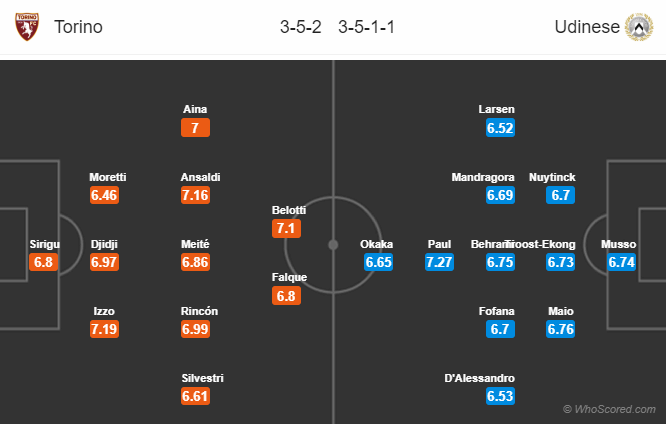Open the WhoScored.com watermark link
Screen dimensions: 666x424
pyautogui.click(x=609, y=409)
